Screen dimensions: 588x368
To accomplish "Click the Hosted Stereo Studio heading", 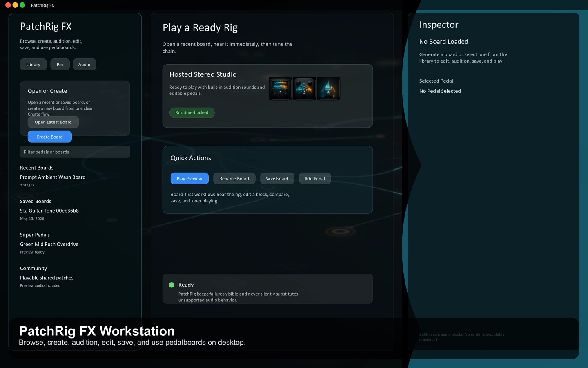I will tap(203, 75).
